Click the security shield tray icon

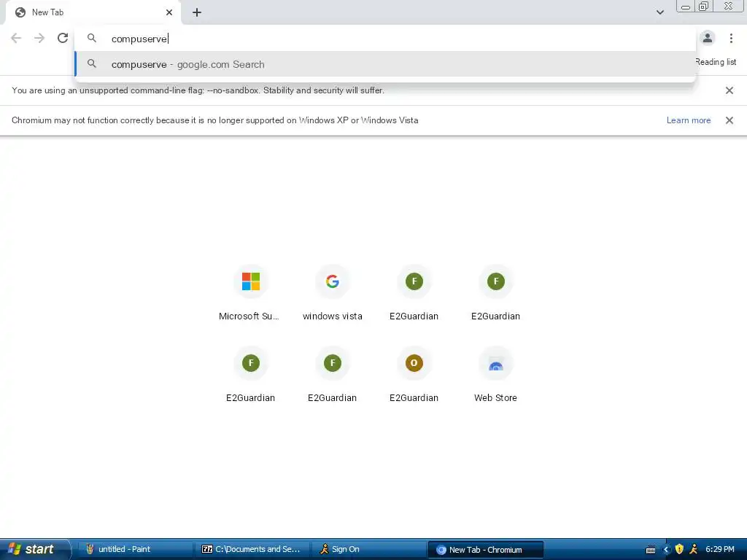point(679,549)
